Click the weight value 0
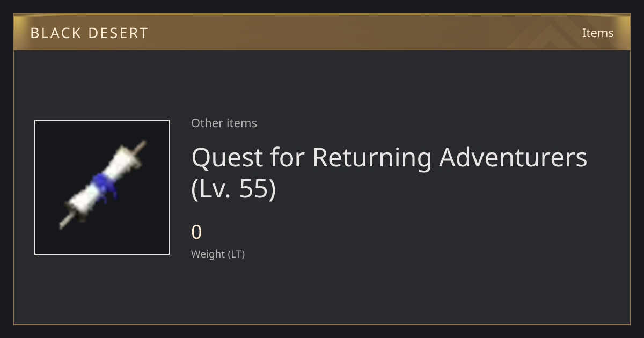 (196, 232)
